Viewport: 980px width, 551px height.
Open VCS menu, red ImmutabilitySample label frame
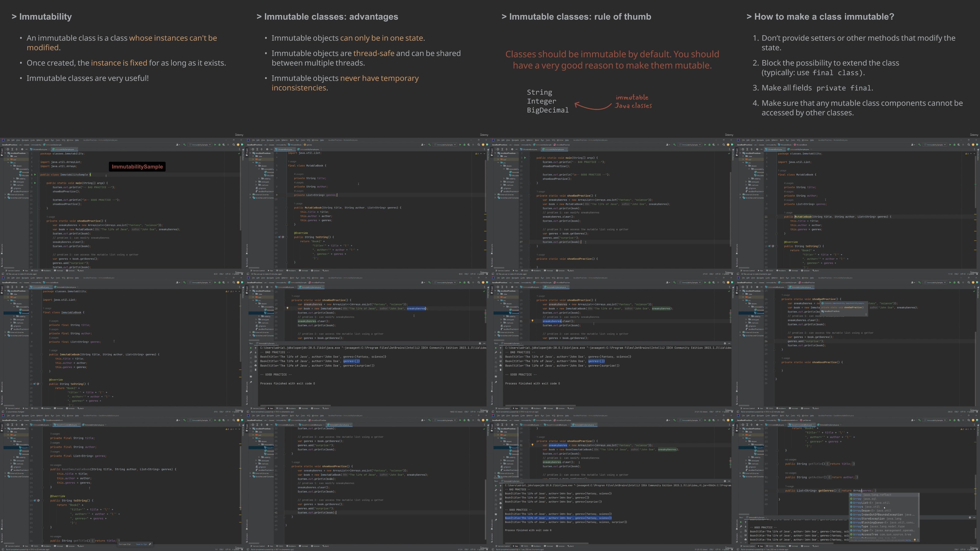click(63, 140)
